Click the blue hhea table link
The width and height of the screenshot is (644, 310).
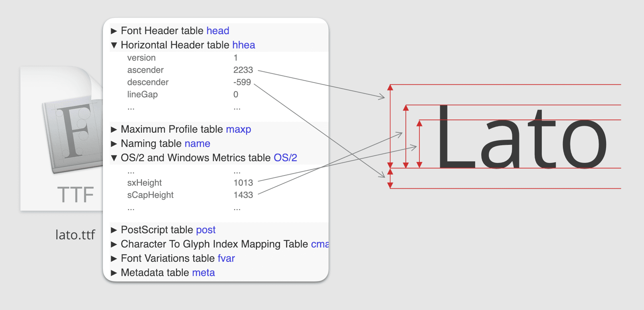244,45
